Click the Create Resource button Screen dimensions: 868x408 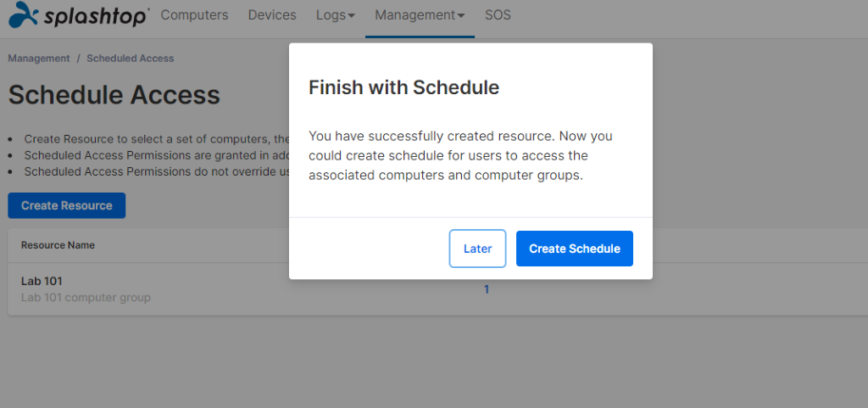[66, 205]
